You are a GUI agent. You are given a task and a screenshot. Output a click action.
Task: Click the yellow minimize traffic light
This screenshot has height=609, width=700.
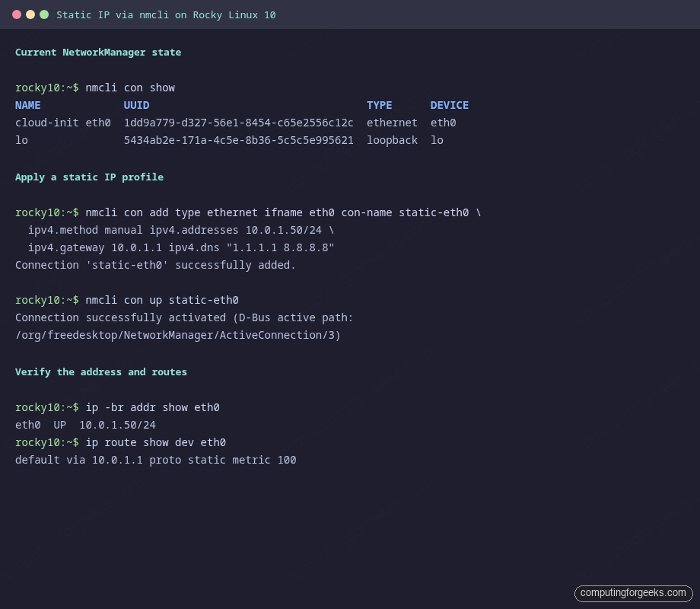pyautogui.click(x=30, y=13)
